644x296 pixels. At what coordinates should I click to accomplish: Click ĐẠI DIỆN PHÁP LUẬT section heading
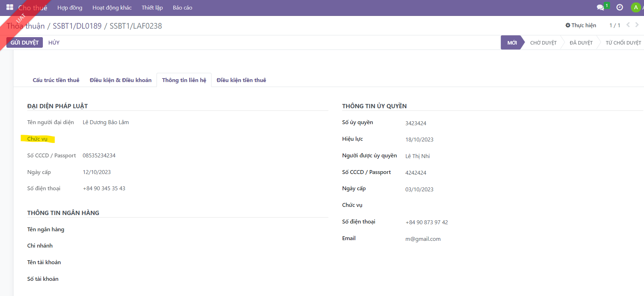[57, 106]
